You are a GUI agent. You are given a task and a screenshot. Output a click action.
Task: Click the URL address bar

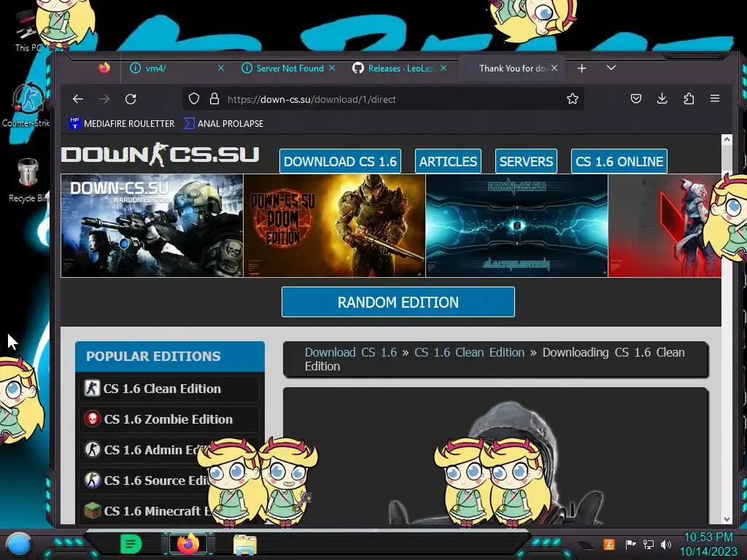point(384,99)
